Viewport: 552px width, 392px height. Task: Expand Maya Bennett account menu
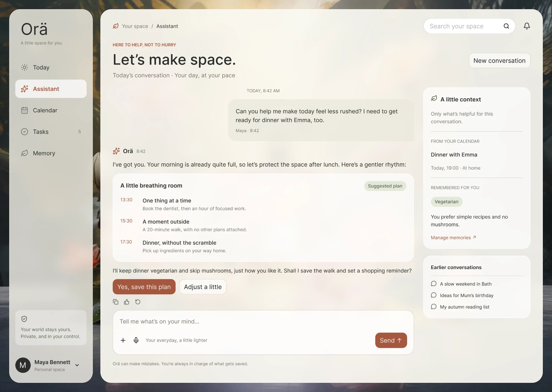pos(77,365)
